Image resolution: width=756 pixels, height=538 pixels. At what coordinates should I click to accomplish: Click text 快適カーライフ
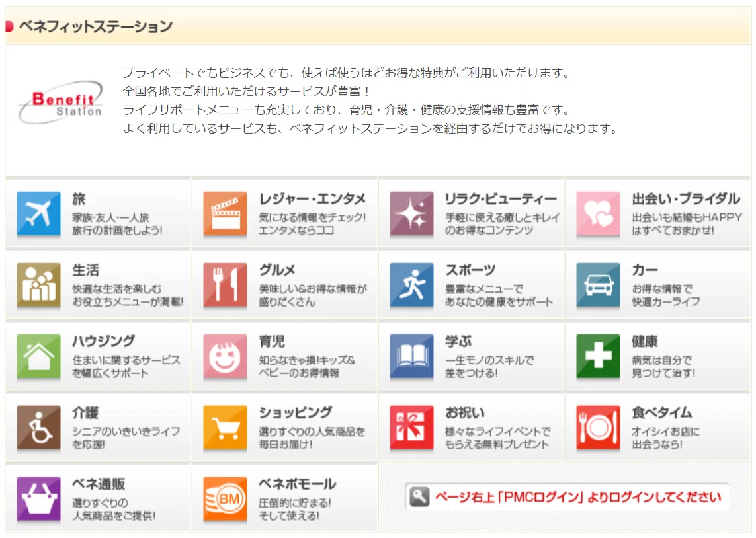point(666,302)
